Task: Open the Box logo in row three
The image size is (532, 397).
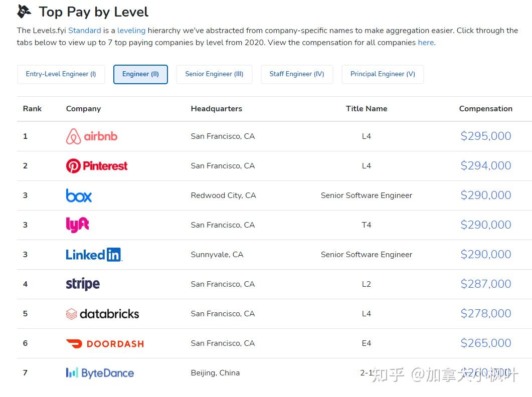Action: 79,195
